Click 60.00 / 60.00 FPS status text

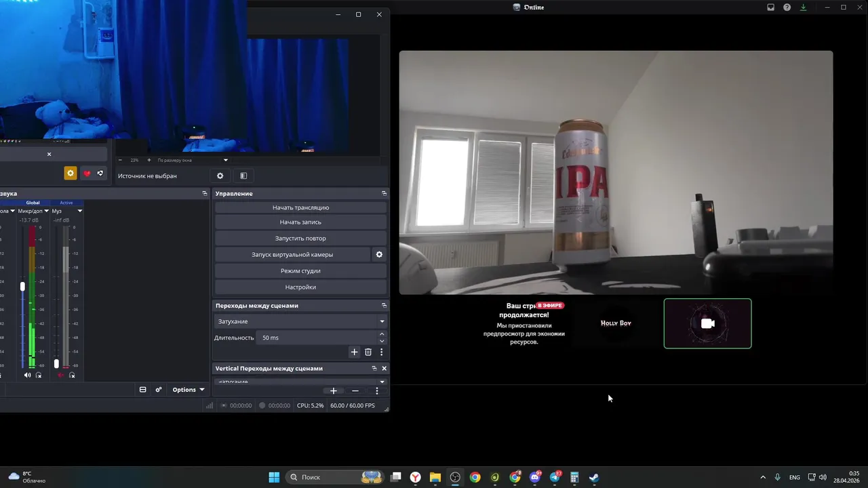353,405
